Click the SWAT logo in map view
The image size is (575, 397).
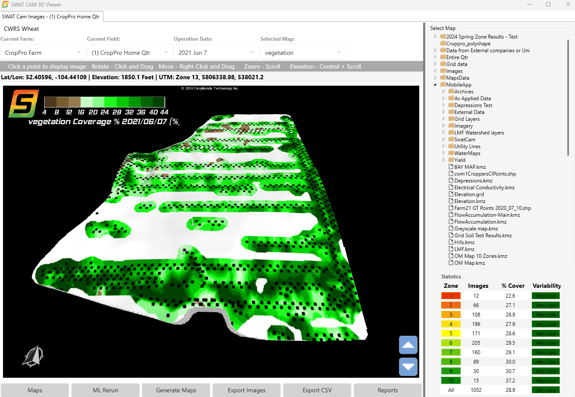point(23,104)
